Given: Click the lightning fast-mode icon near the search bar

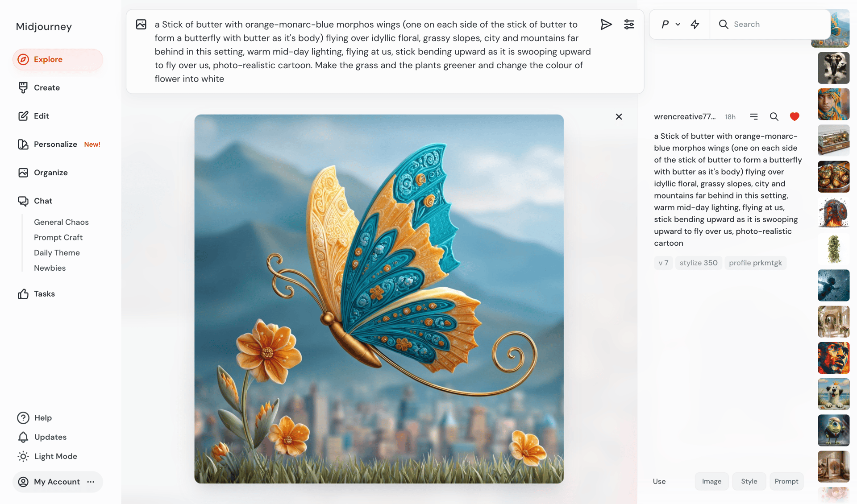Looking at the screenshot, I should coord(695,24).
